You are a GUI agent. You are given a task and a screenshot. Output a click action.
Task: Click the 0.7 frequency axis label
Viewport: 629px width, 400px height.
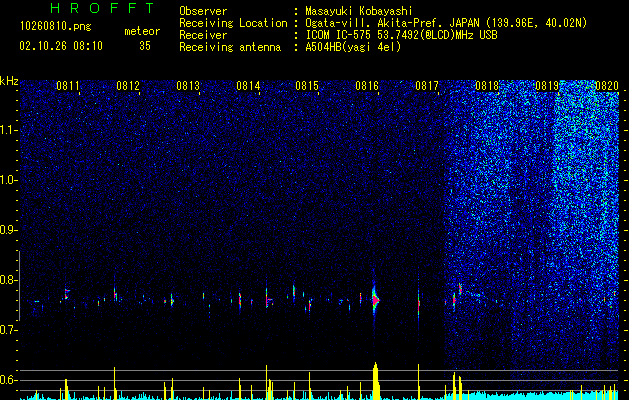coord(8,330)
